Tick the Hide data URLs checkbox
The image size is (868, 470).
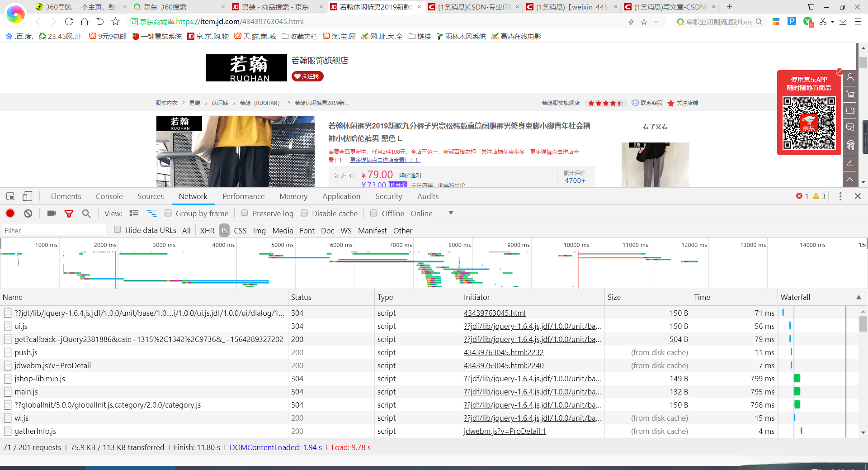pyautogui.click(x=118, y=230)
